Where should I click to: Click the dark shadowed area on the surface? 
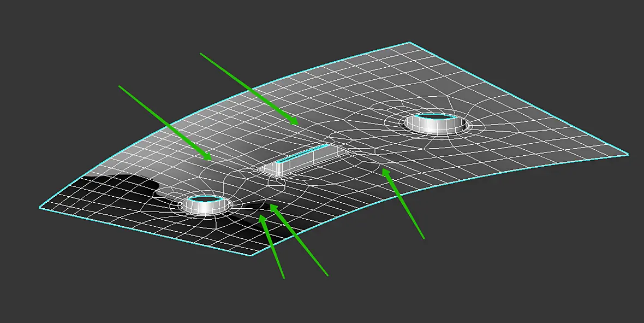coord(123,189)
